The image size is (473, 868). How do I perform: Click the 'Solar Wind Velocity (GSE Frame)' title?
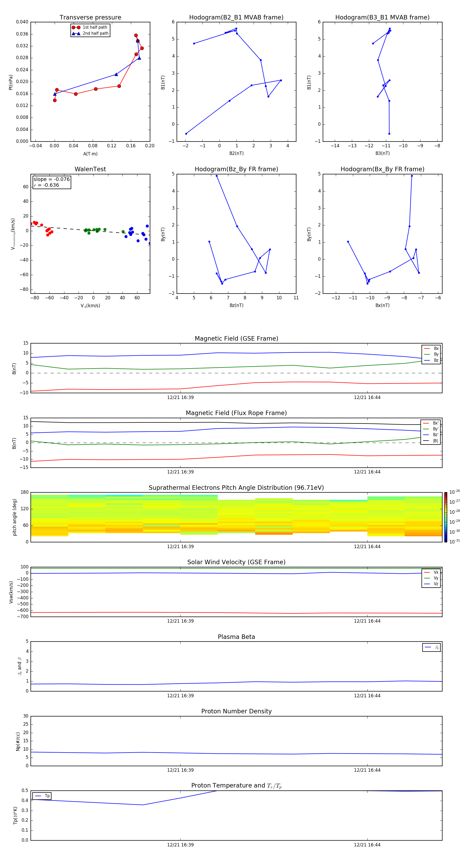[236, 562]
